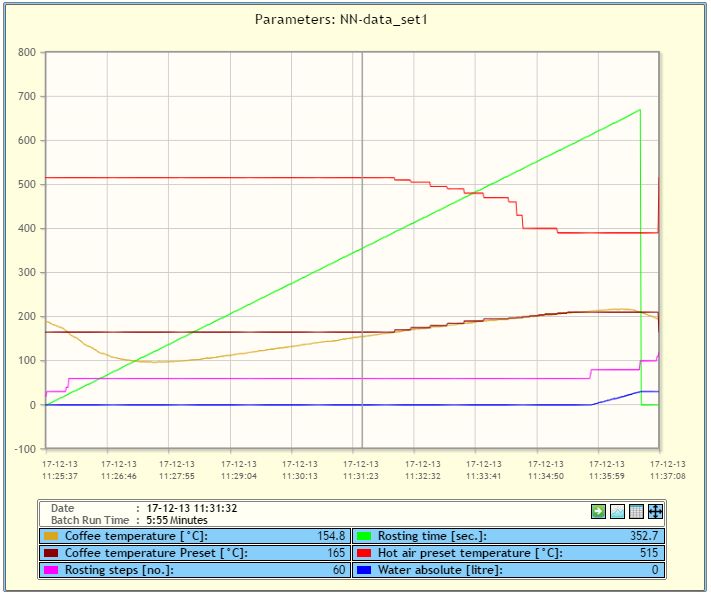
Task: Open the data table grid icon
Action: coord(636,512)
